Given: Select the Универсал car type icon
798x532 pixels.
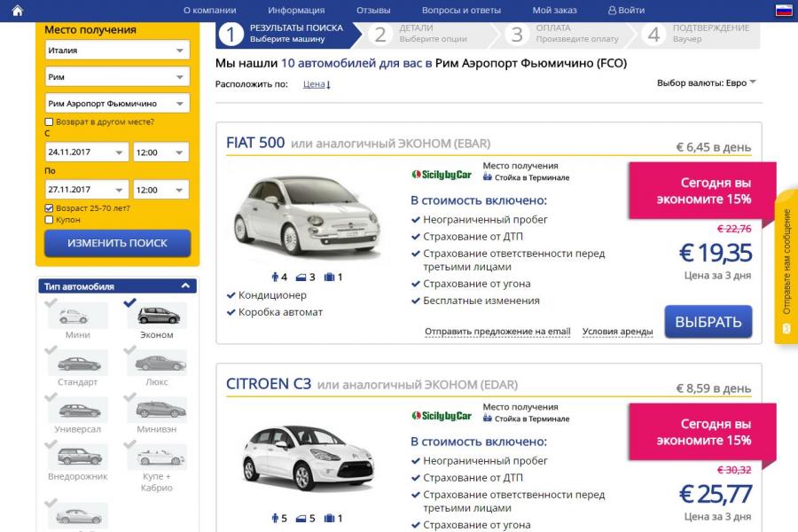Looking at the screenshot, I should (78, 410).
